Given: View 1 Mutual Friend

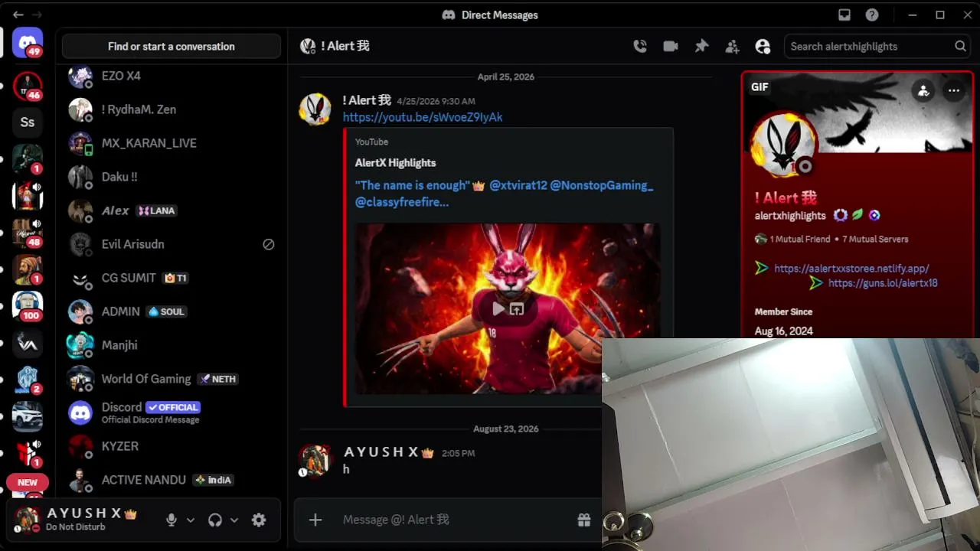Looking at the screenshot, I should 792,239.
